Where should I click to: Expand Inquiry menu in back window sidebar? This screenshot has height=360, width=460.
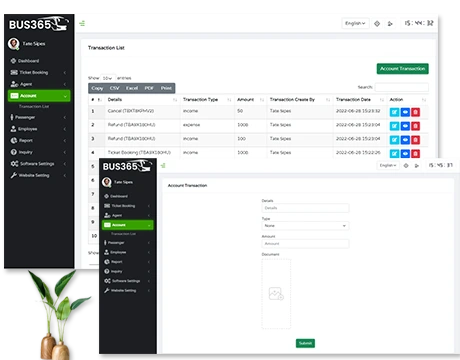pos(39,152)
